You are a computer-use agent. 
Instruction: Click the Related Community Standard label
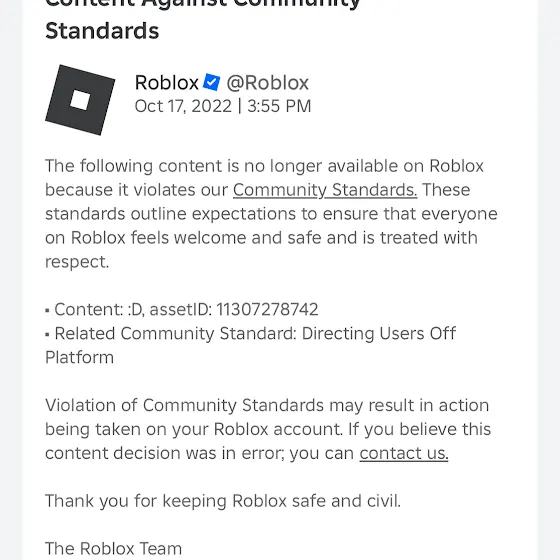click(175, 334)
